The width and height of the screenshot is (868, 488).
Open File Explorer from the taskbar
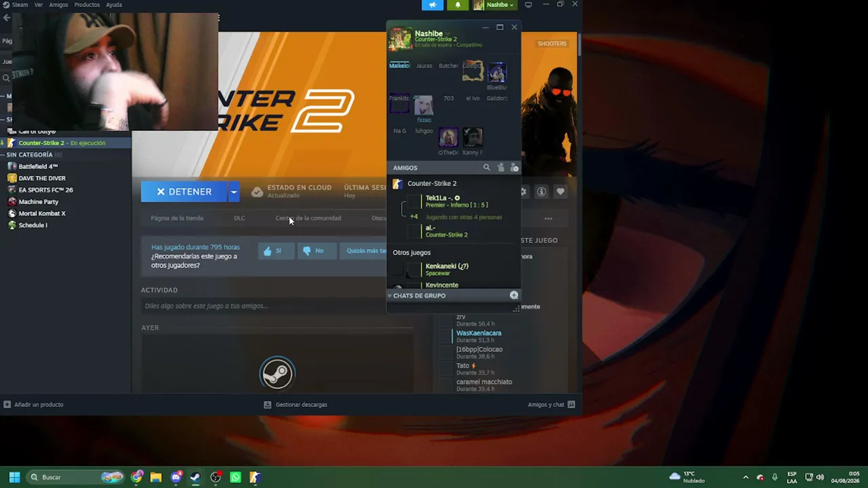click(156, 477)
